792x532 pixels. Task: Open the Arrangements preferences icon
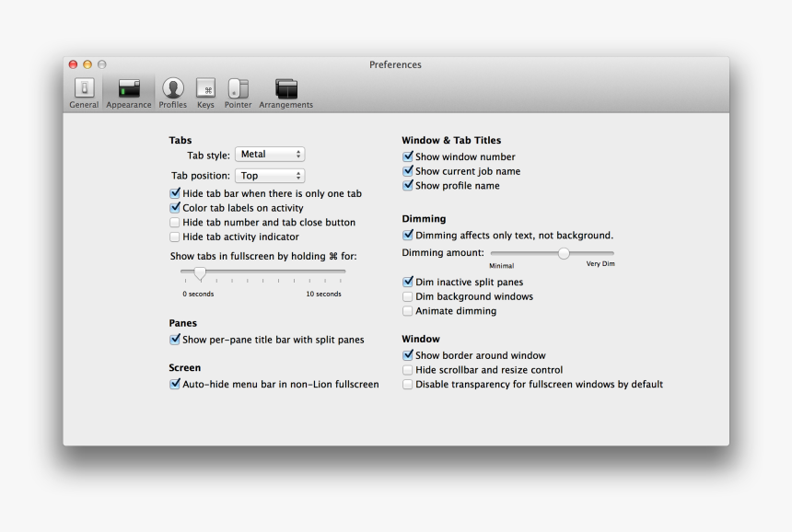point(285,88)
